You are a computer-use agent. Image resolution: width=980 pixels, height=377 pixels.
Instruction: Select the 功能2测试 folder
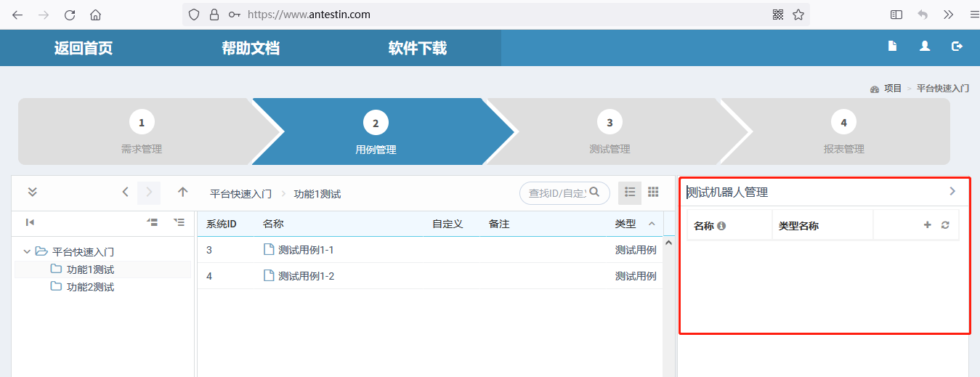[x=90, y=287]
